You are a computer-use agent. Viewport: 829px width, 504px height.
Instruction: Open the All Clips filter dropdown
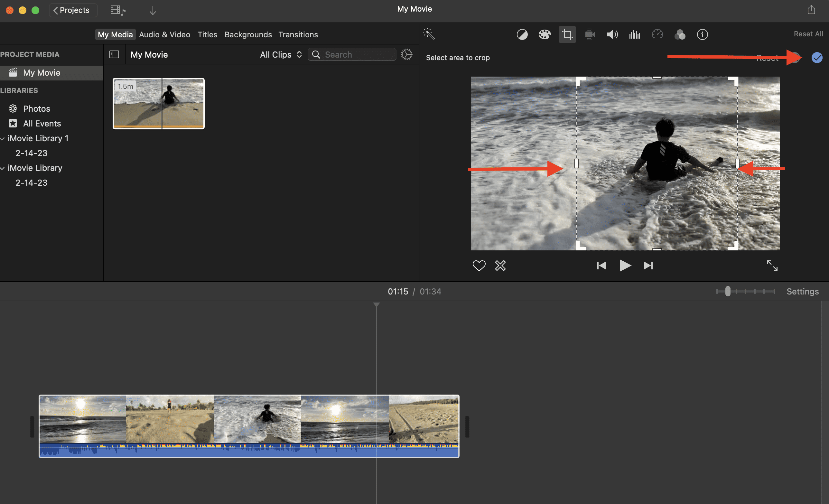pos(281,54)
